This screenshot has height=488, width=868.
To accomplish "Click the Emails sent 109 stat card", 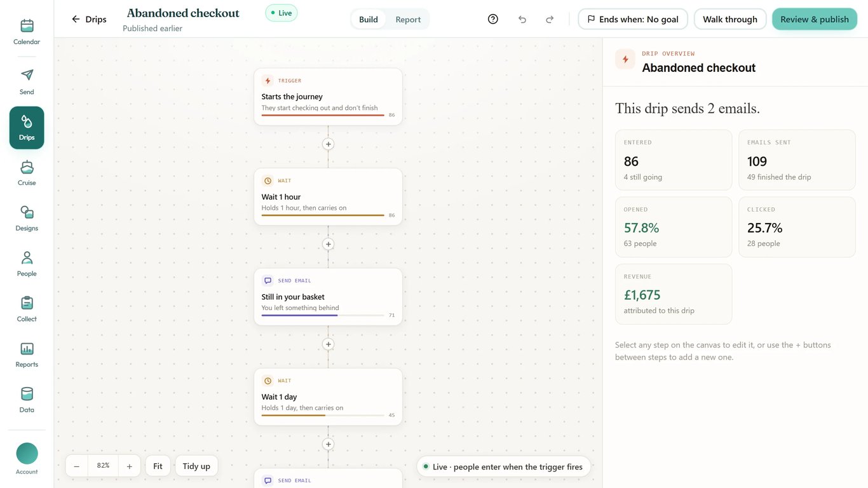I will 797,160.
